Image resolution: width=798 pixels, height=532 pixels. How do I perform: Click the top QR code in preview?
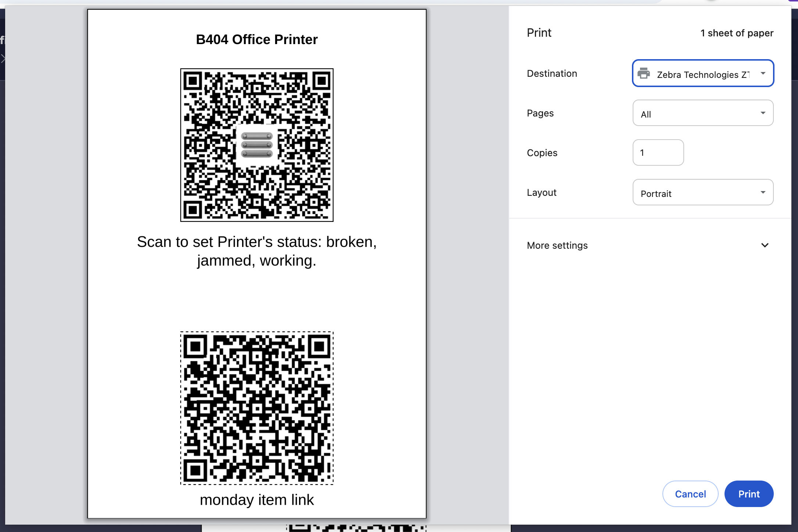point(257,145)
